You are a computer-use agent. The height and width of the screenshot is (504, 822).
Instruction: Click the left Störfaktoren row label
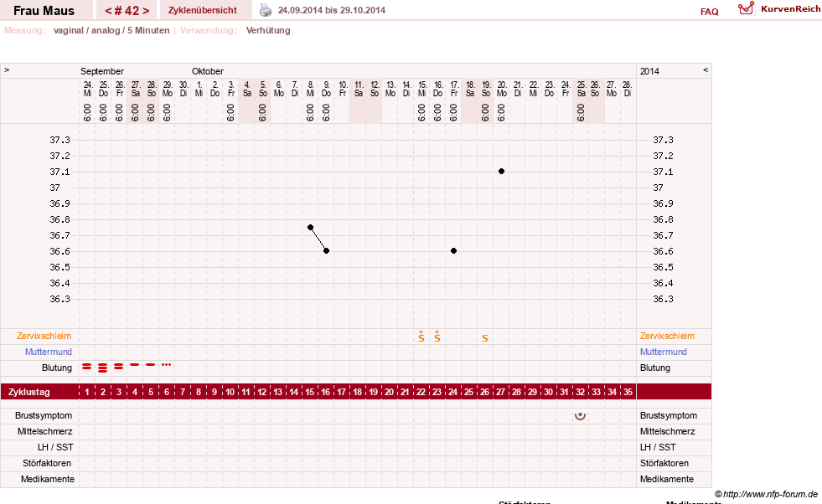(x=47, y=463)
